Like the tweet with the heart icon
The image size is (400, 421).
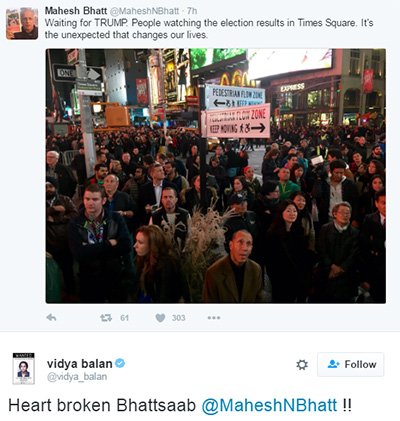tap(160, 318)
